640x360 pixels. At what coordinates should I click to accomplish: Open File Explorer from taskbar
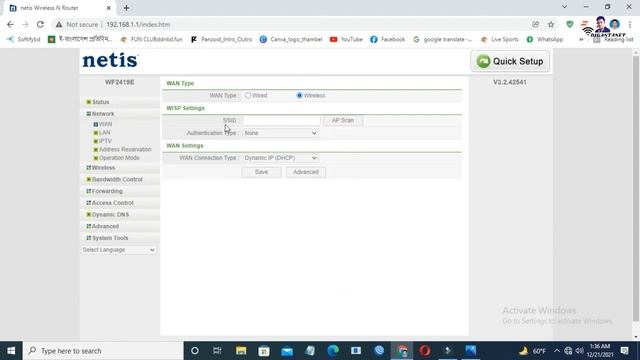tap(241, 351)
